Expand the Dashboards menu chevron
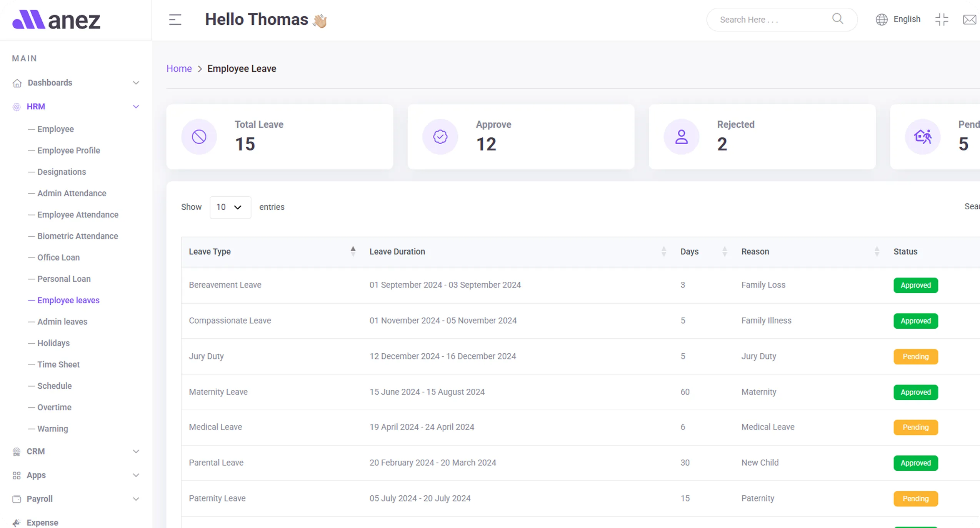The width and height of the screenshot is (980, 528). [x=136, y=83]
